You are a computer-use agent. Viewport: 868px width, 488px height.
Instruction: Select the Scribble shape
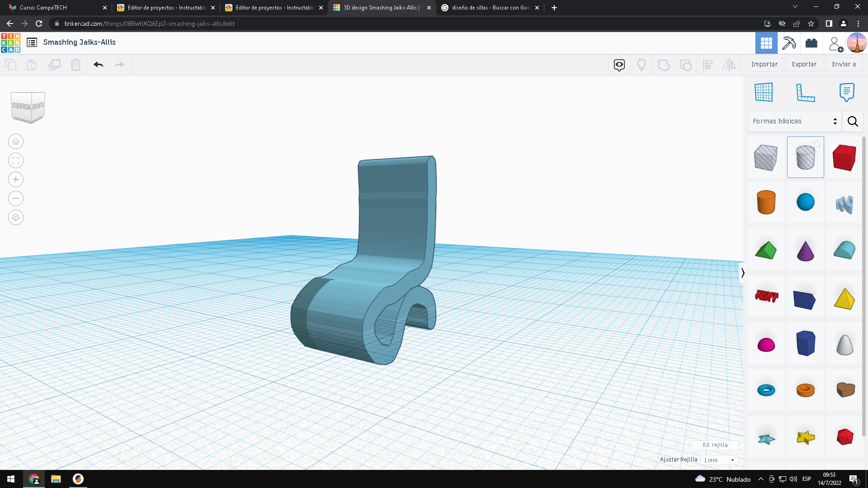(x=844, y=204)
